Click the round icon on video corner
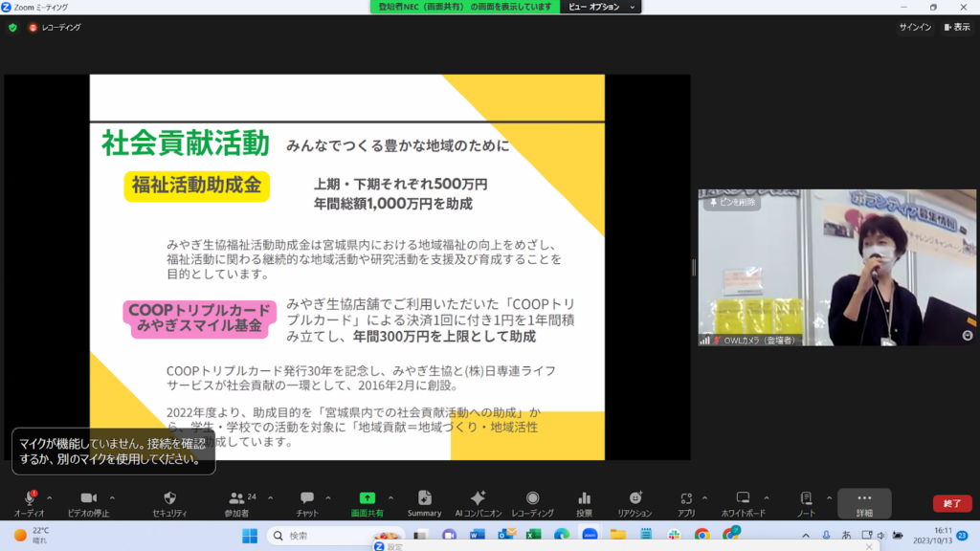The width and height of the screenshot is (980, 551). (967, 336)
